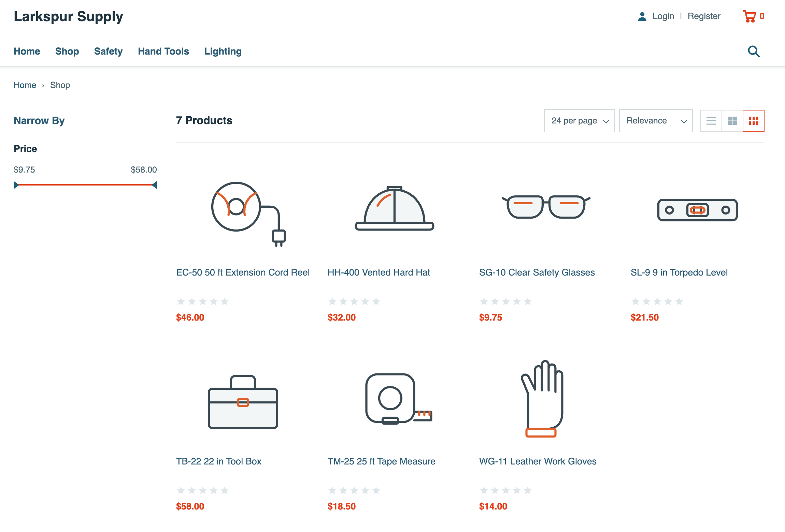Click the Login link
Viewport: 785px width, 532px height.
[663, 16]
